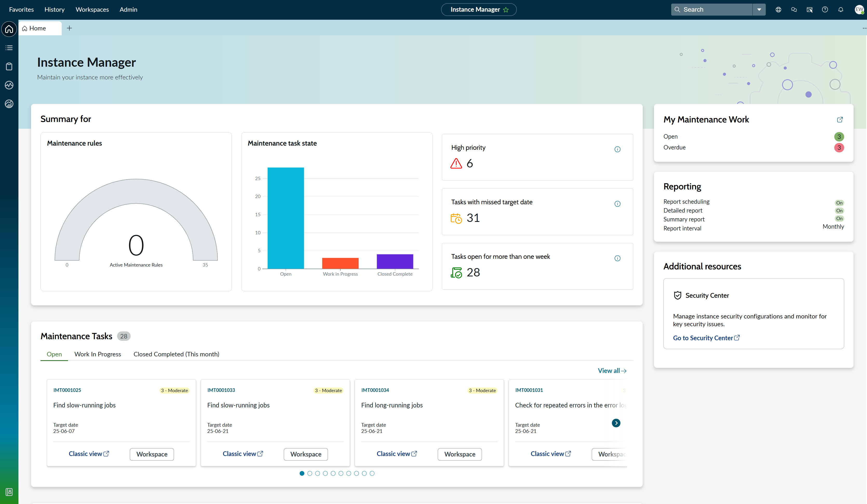This screenshot has width=867, height=504.
Task: Switch to Work In Progress tab
Action: pos(98,354)
